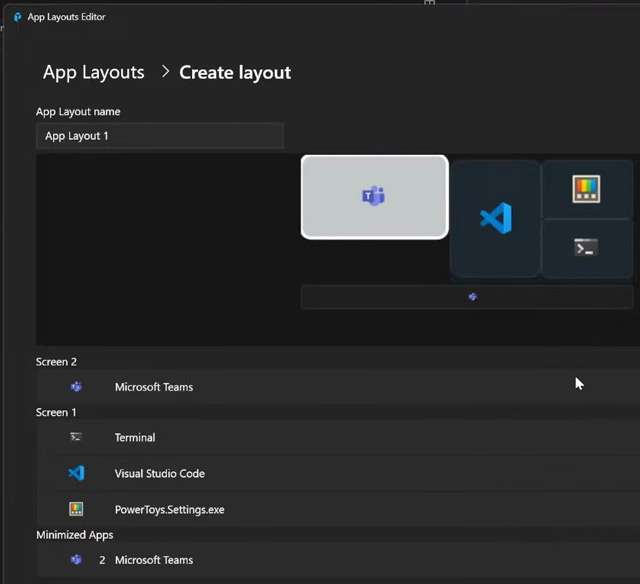Click the PowerToys Settings icon in the app list
This screenshot has height=584, width=640.
click(76, 509)
